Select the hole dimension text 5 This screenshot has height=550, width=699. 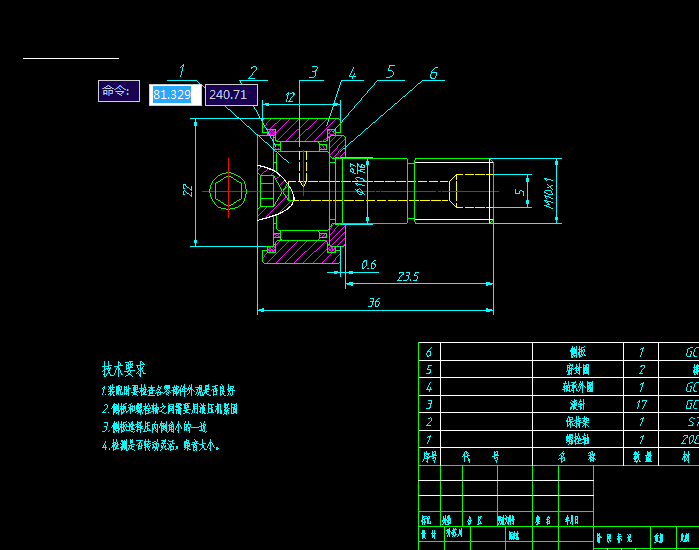(519, 192)
